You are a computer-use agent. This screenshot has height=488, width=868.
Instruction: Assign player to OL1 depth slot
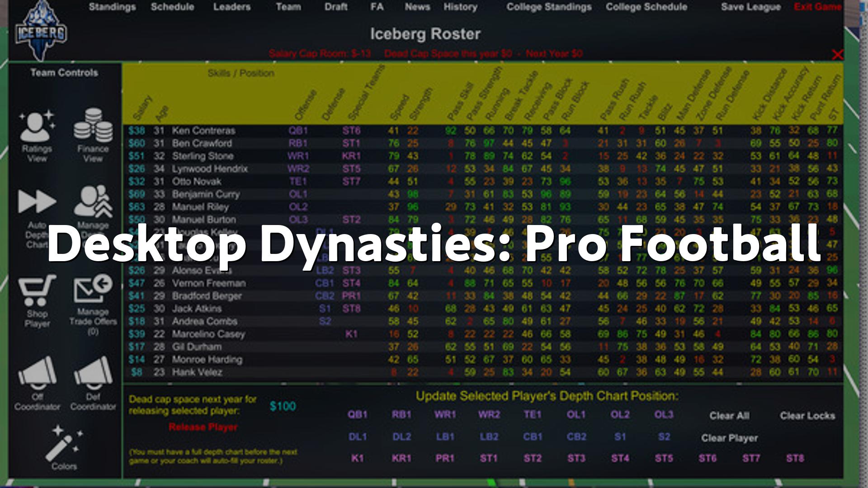click(x=576, y=414)
